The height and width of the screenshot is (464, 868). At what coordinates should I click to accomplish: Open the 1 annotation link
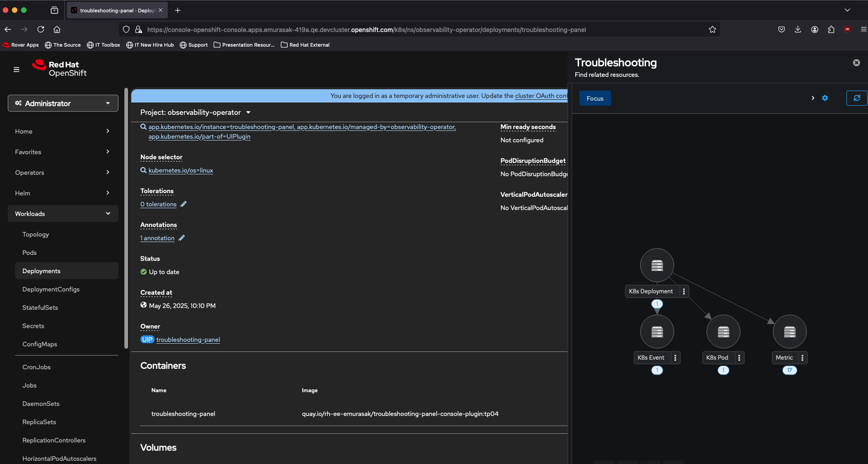tap(157, 238)
